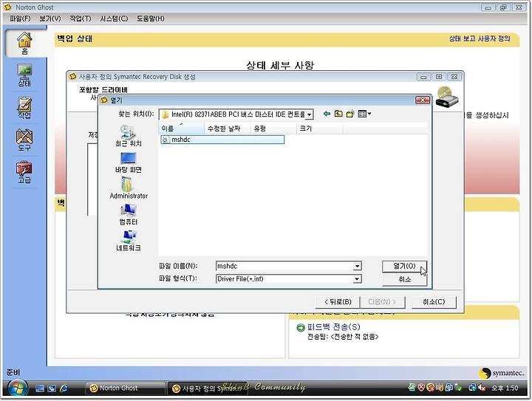Click the taskbar clock 오후 1:50
This screenshot has width=532, height=401.
coord(505,388)
